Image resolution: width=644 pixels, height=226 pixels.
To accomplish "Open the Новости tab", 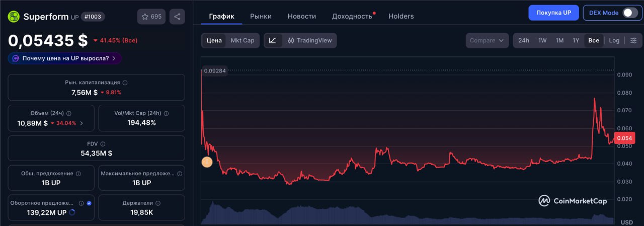I will pos(302,16).
